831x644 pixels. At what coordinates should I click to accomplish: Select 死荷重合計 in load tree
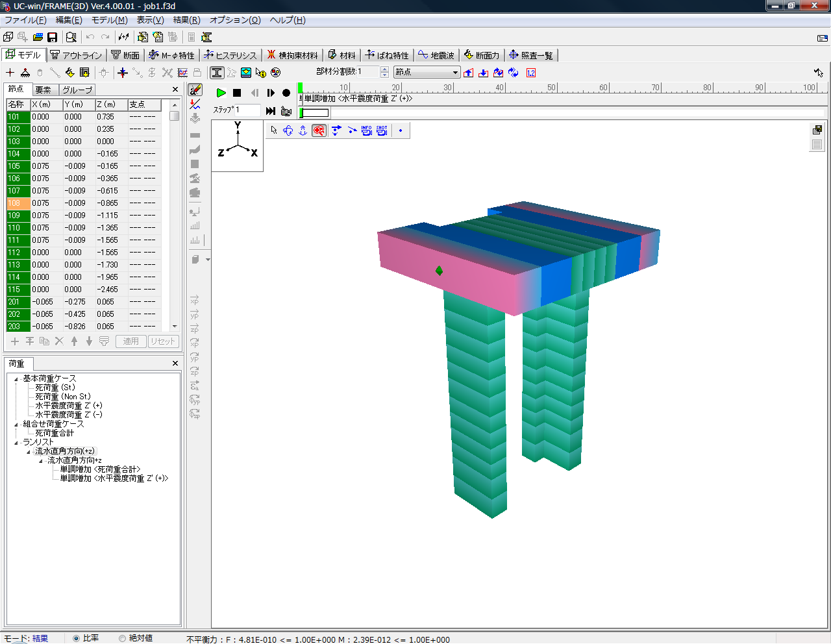point(55,433)
